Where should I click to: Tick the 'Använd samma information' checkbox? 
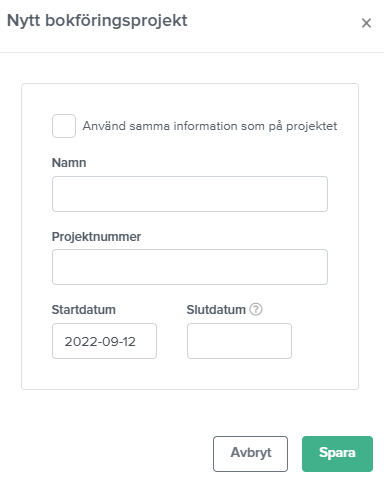64,126
